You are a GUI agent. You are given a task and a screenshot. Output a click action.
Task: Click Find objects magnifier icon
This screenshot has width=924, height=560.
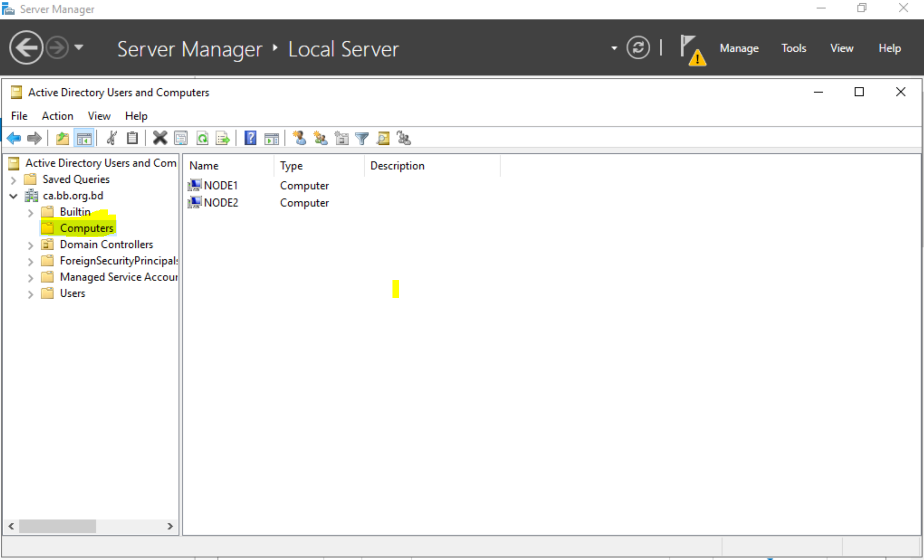click(x=383, y=139)
